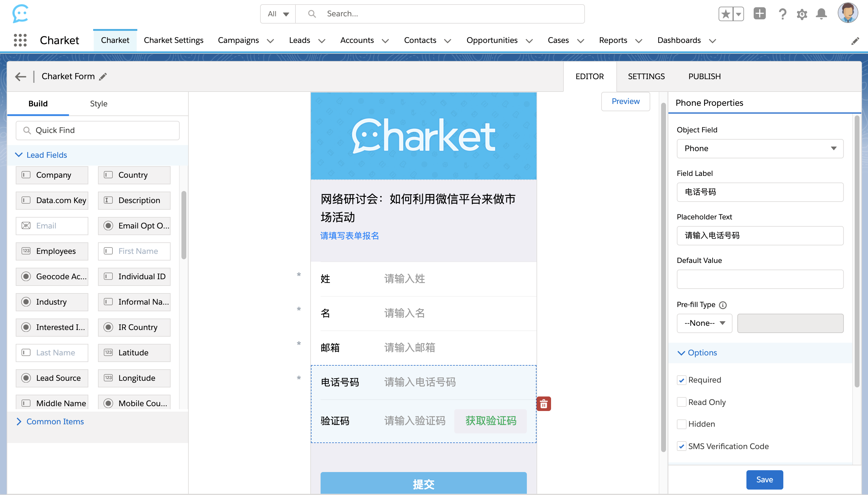Click the Save button
Screen dimensions: 868x495
(764, 479)
